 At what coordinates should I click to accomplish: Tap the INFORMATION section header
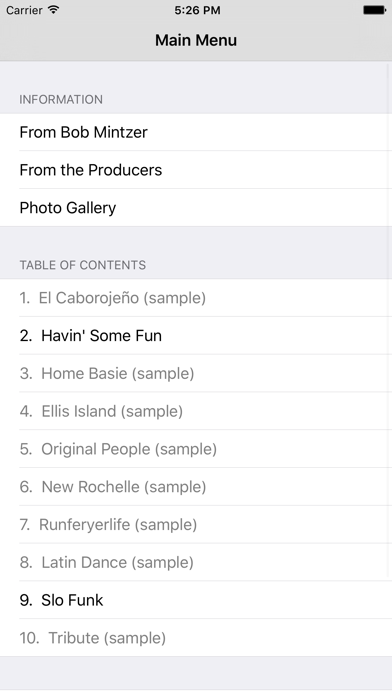[x=61, y=99]
